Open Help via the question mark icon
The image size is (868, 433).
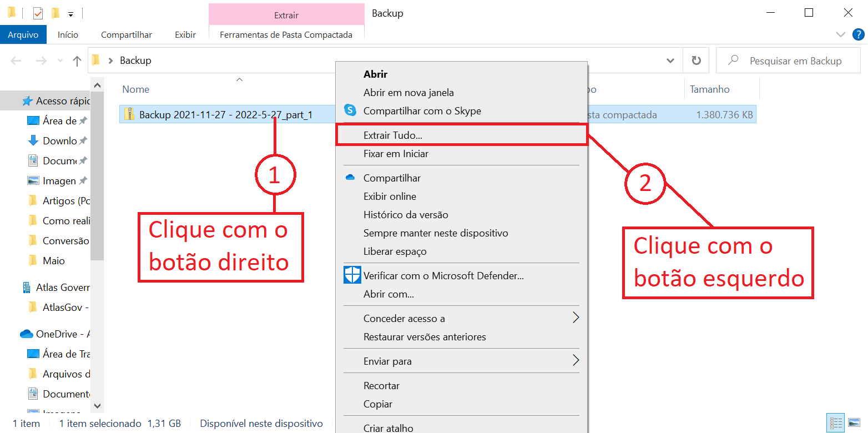click(x=858, y=34)
